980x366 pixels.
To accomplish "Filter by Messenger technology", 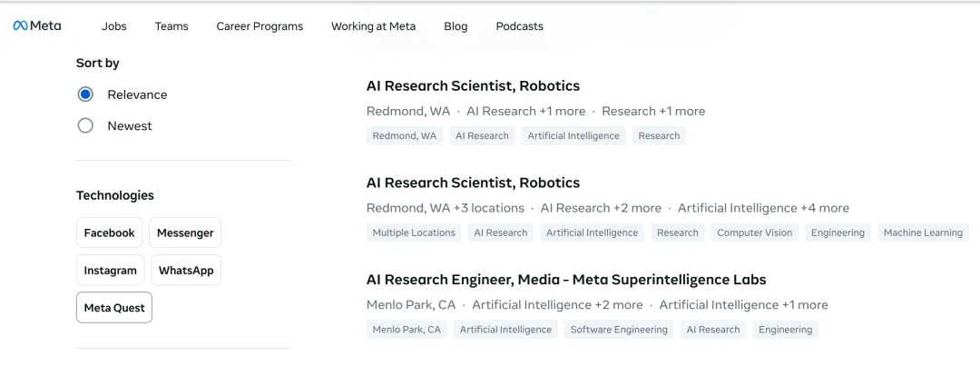I will [185, 232].
